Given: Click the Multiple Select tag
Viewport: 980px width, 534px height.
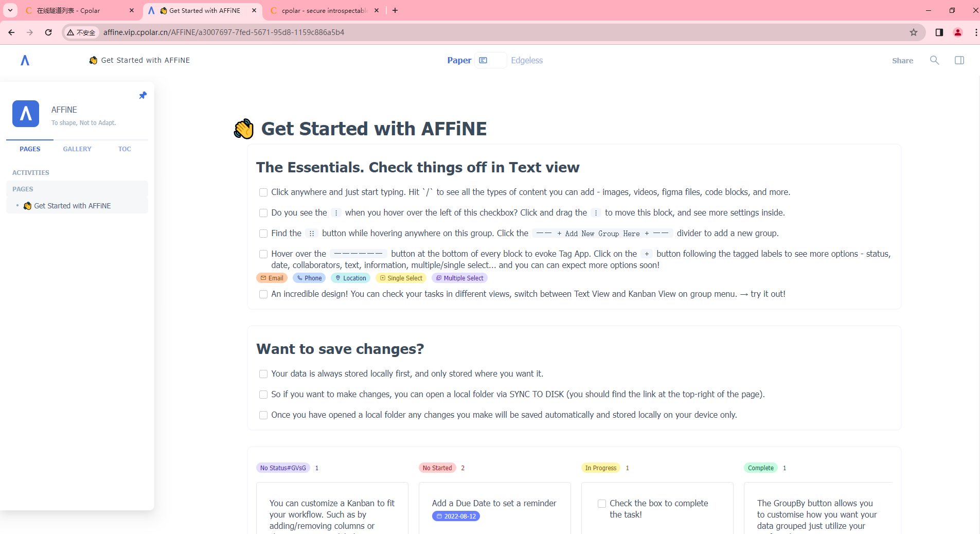Looking at the screenshot, I should (459, 278).
